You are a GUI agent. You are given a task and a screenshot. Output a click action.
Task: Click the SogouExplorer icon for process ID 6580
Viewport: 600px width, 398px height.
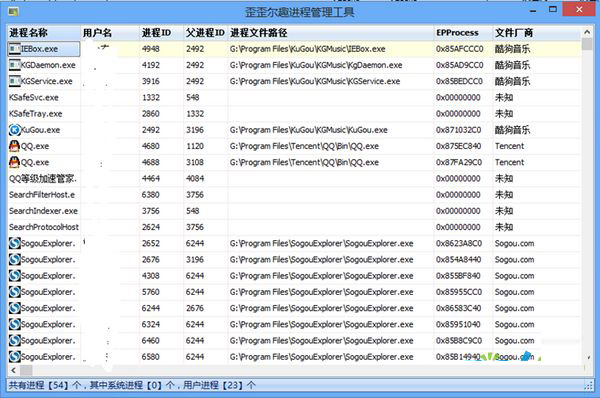coord(15,357)
